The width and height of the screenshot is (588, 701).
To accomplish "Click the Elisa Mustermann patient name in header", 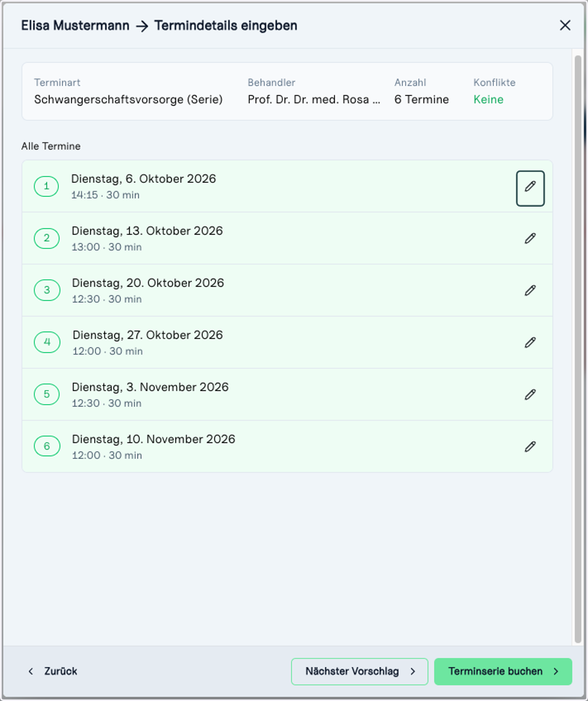I will [x=75, y=25].
